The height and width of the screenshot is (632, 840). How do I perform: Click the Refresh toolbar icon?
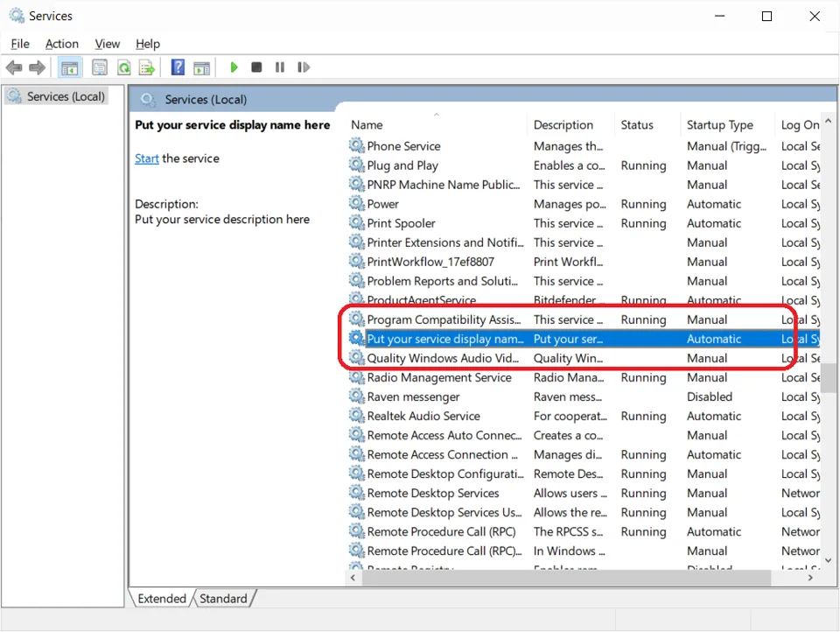pyautogui.click(x=123, y=67)
